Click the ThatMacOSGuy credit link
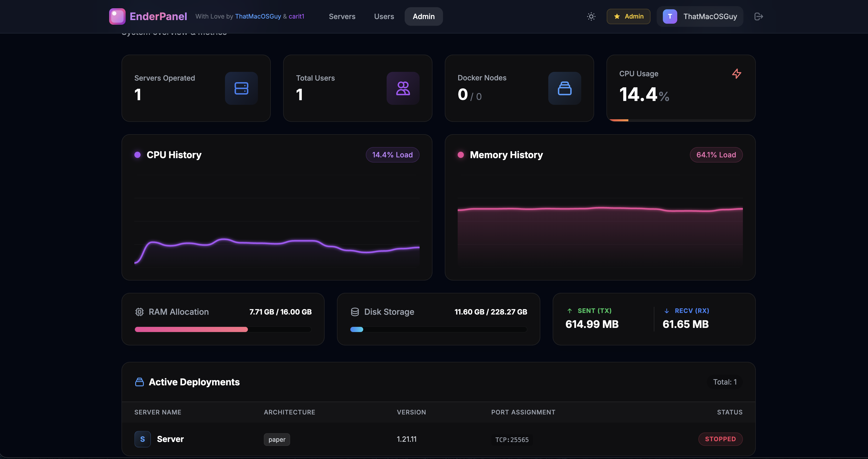This screenshot has height=459, width=868. coord(258,16)
